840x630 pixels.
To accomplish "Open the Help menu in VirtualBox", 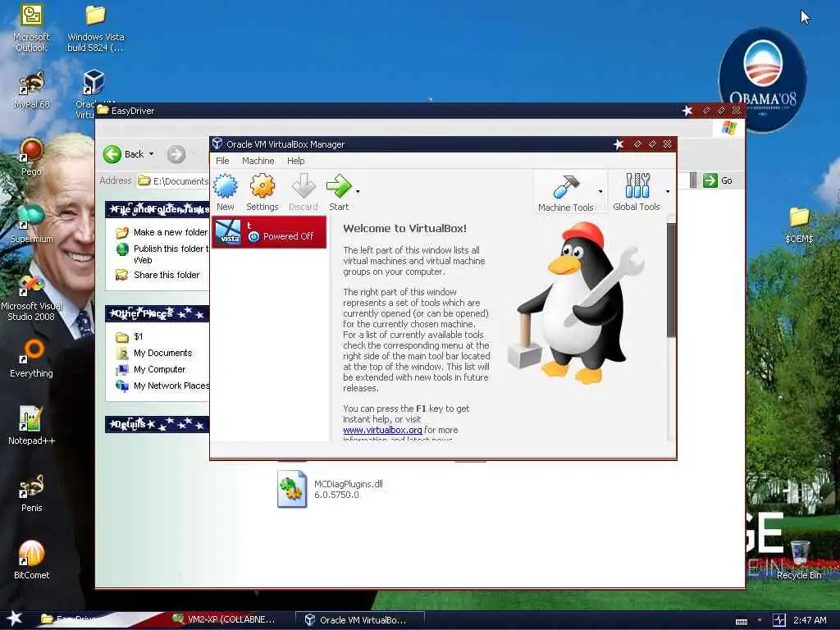I will point(295,161).
